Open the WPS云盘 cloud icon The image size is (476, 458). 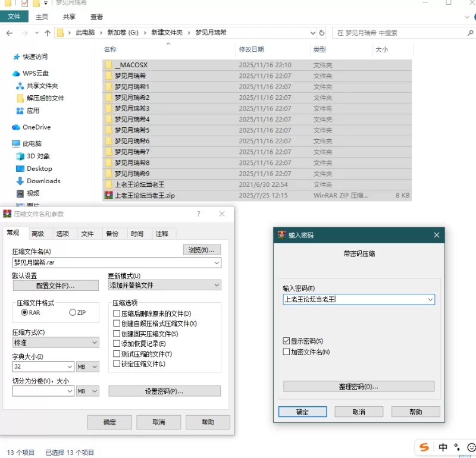tap(16, 73)
